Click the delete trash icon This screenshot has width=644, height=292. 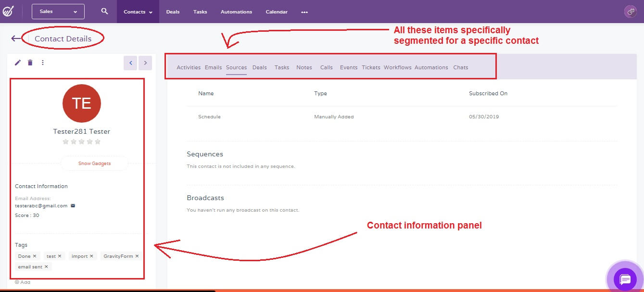[30, 62]
